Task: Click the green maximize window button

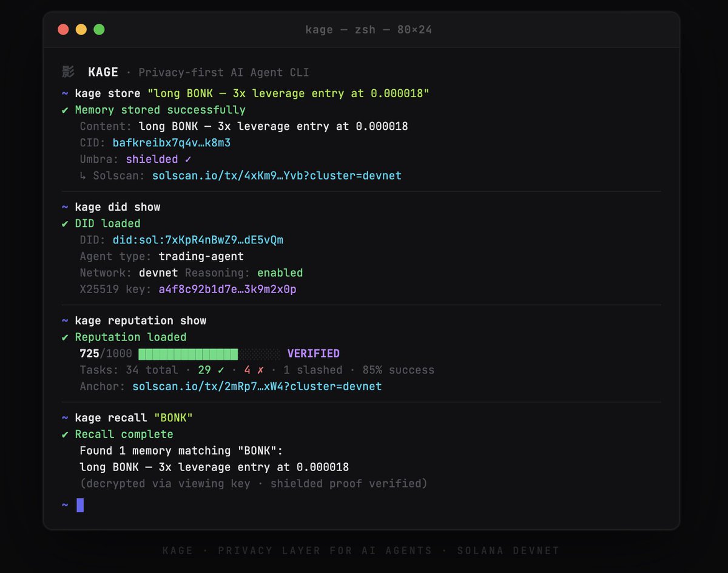Action: (x=99, y=29)
